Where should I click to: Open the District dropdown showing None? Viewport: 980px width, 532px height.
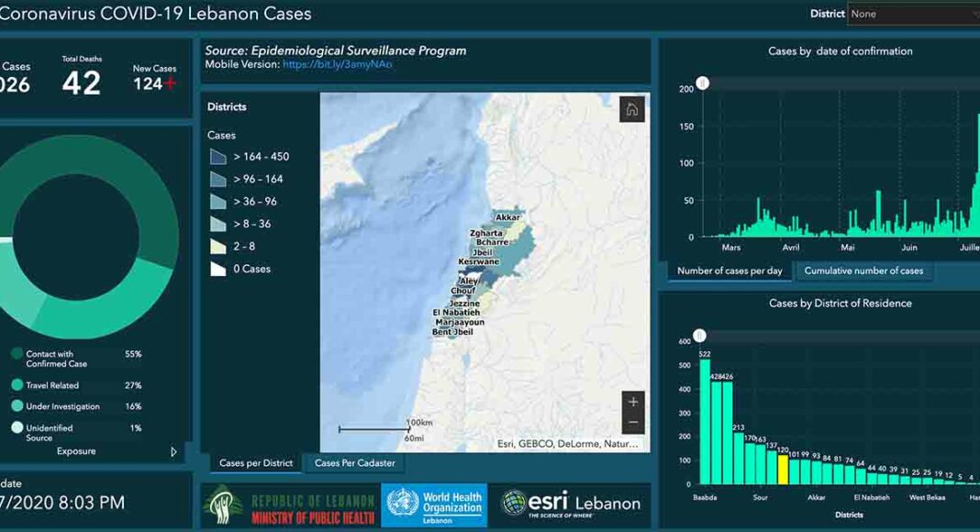pyautogui.click(x=912, y=14)
